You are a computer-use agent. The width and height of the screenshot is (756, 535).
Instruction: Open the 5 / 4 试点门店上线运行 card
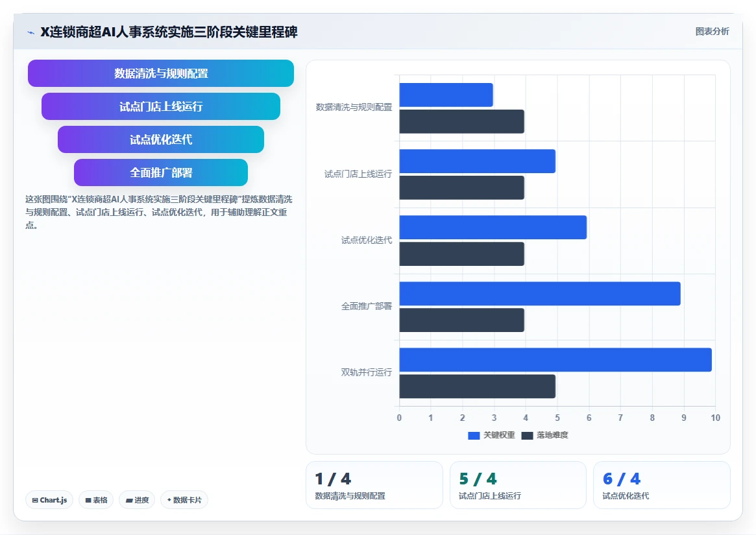click(518, 485)
